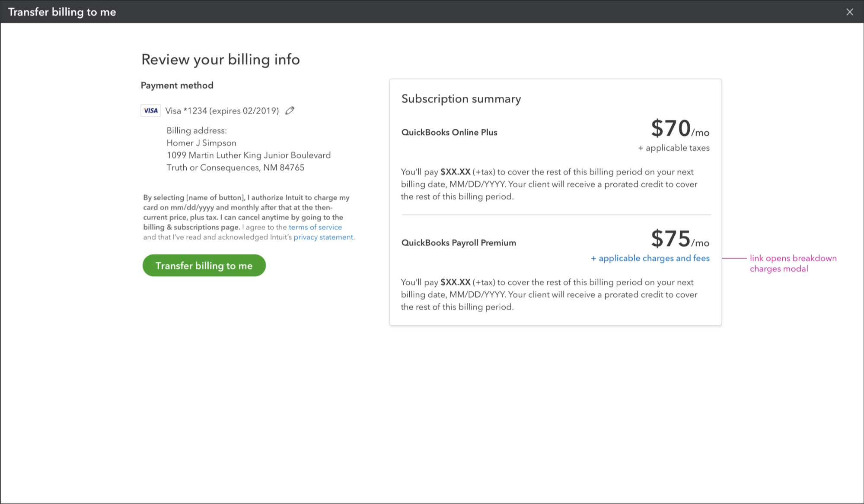The image size is (864, 504).
Task: Click the QuickBooks Payroll Premium product name
Action: [459, 243]
